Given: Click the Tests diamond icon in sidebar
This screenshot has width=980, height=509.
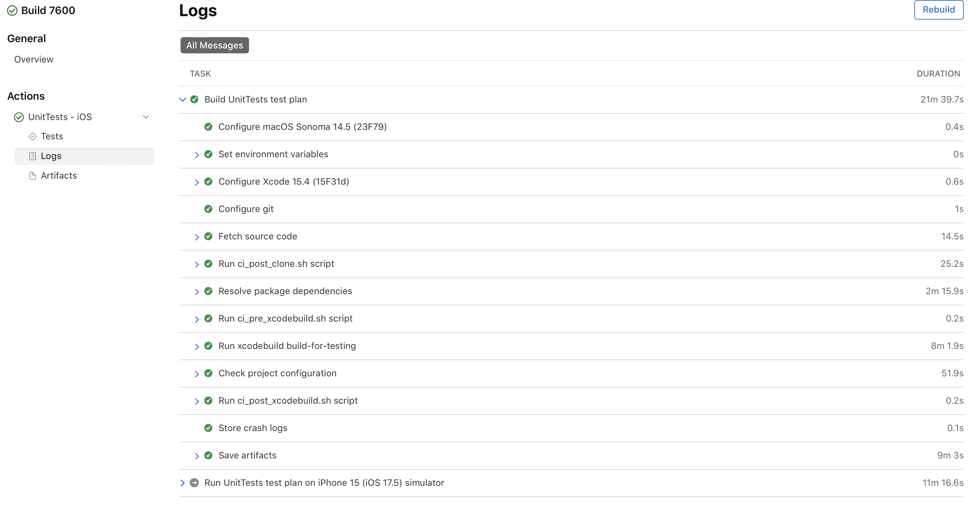Looking at the screenshot, I should [33, 137].
